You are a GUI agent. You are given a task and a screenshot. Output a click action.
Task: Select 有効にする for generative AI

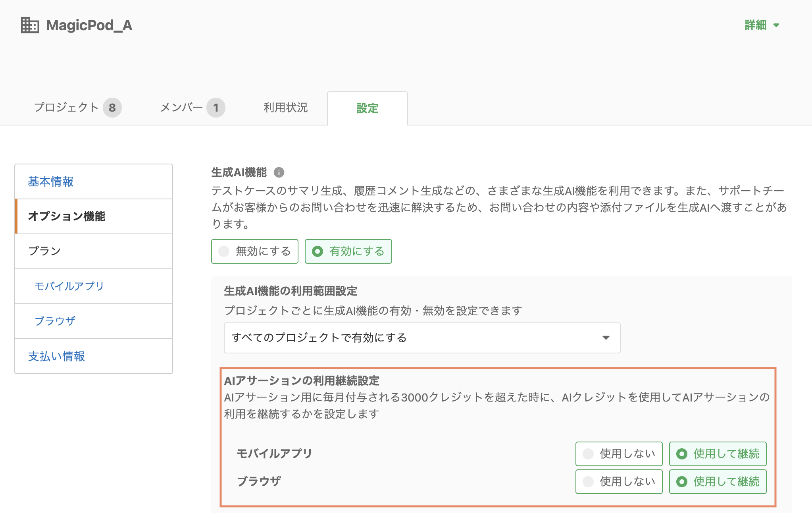[348, 251]
